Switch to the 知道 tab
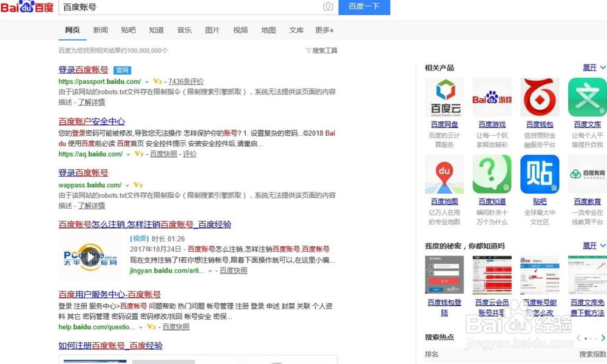The width and height of the screenshot is (607, 364). click(x=157, y=30)
